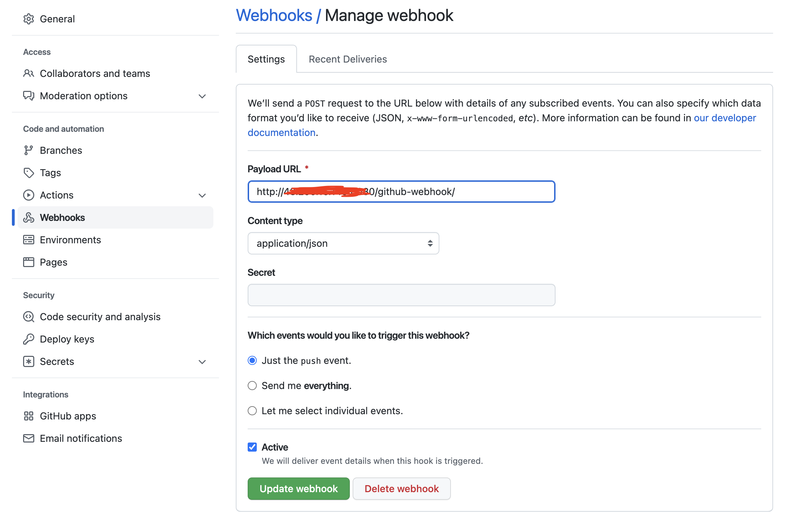785x532 pixels.
Task: Expand Moderation options chevron
Action: coord(202,96)
